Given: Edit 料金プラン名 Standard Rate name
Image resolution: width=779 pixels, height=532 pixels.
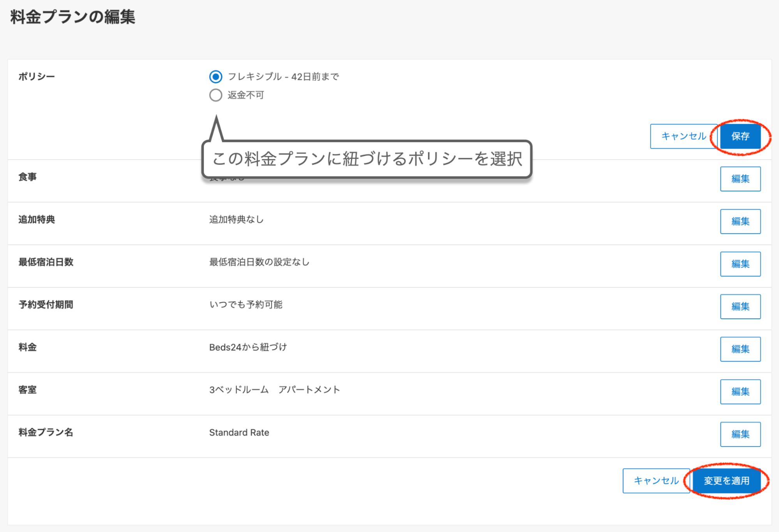Looking at the screenshot, I should [x=740, y=434].
